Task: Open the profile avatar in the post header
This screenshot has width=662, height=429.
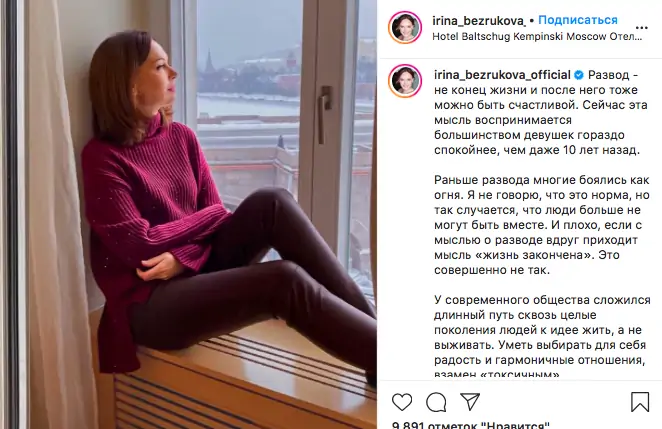Action: pyautogui.click(x=405, y=27)
